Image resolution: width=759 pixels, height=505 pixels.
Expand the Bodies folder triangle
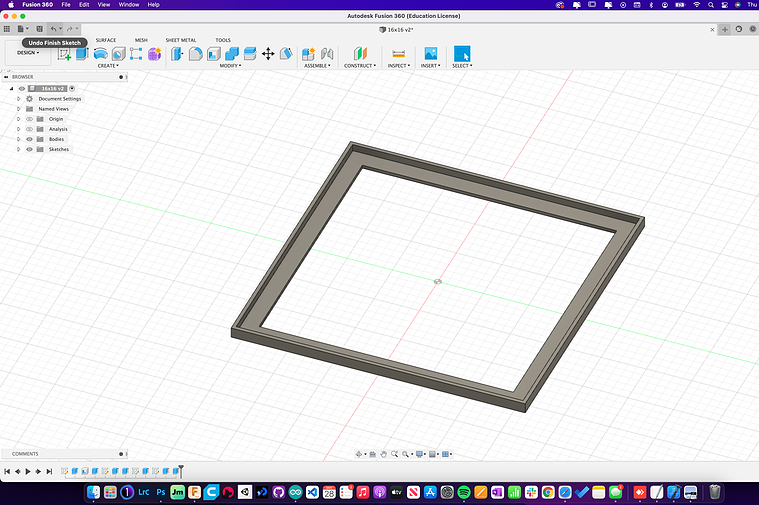coord(18,139)
